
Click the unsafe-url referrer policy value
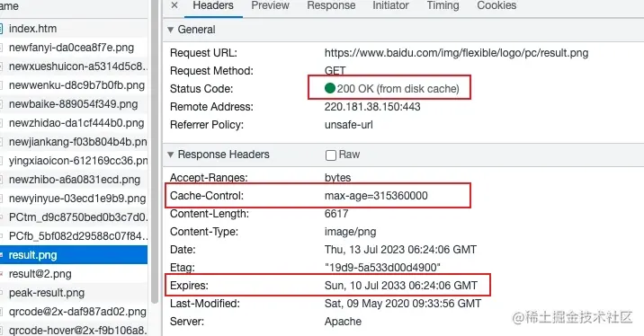click(x=349, y=125)
